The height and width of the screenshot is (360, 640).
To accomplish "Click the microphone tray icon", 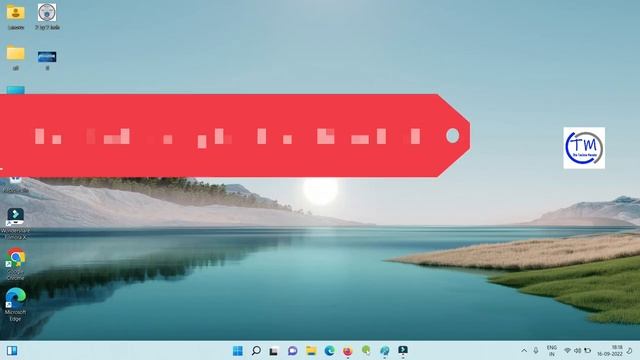I will coord(536,350).
